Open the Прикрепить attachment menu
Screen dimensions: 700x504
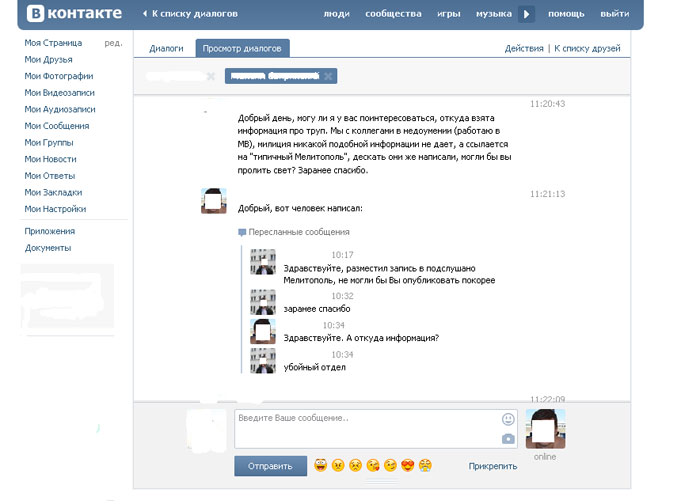pyautogui.click(x=492, y=466)
